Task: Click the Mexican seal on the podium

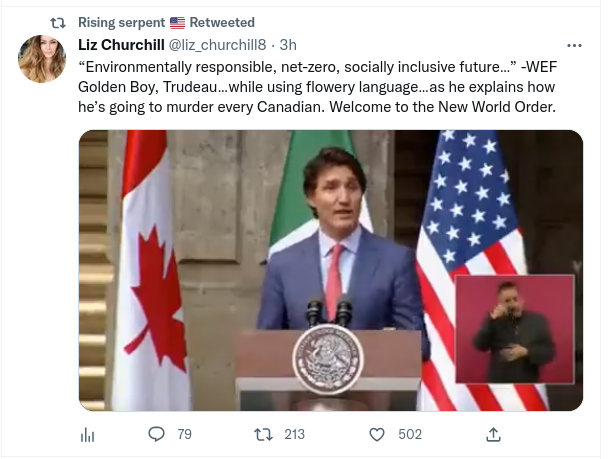Action: tap(327, 358)
